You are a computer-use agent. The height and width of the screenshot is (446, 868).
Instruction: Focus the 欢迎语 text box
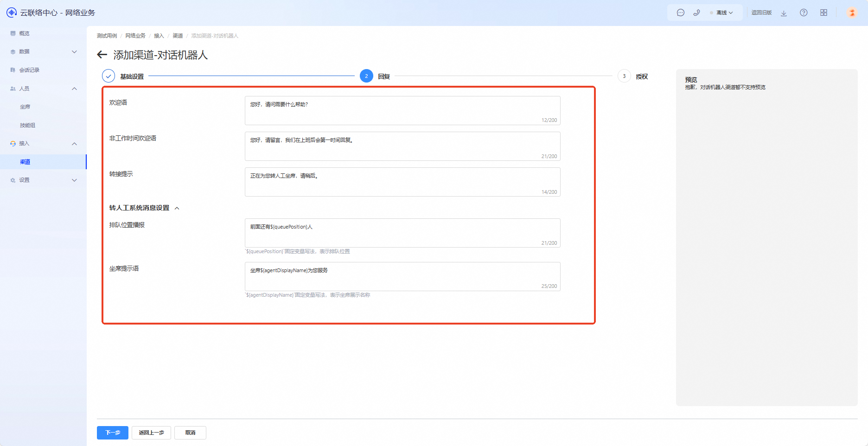402,110
